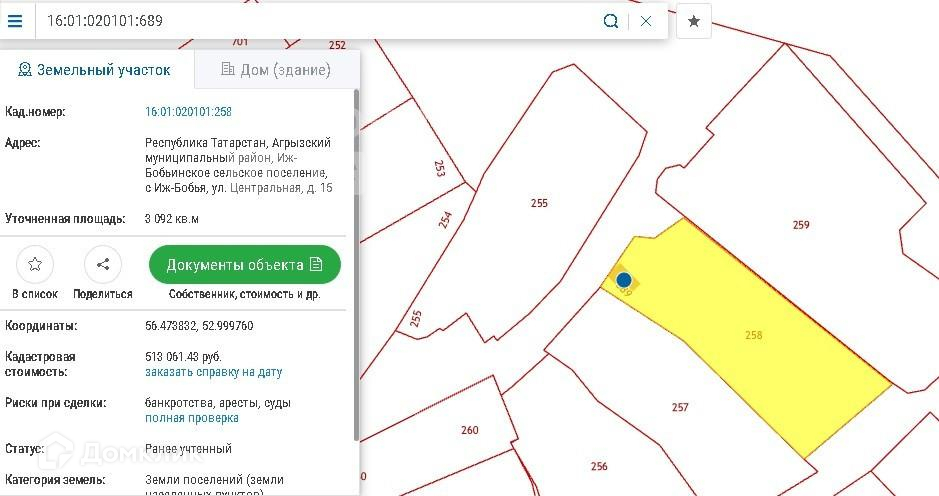939x496 pixels.
Task: Add parcel to list with star icon
Action: click(35, 264)
